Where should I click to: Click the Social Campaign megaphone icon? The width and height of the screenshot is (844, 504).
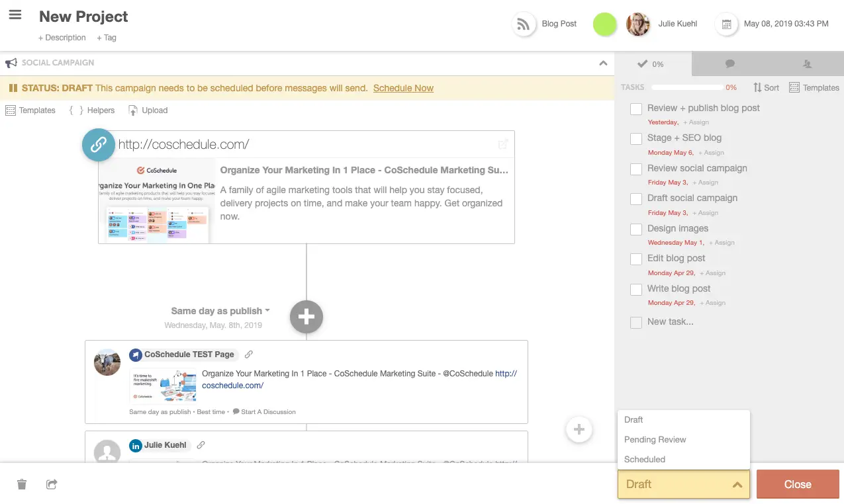[x=11, y=63]
